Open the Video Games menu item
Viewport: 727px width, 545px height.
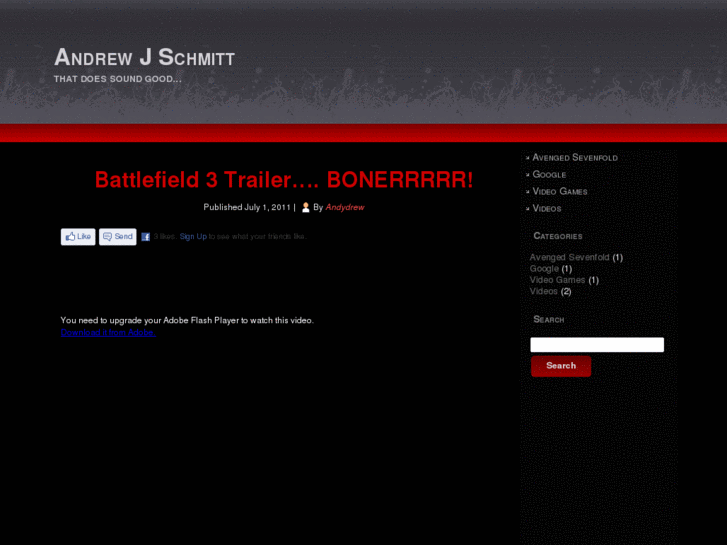[x=560, y=192]
